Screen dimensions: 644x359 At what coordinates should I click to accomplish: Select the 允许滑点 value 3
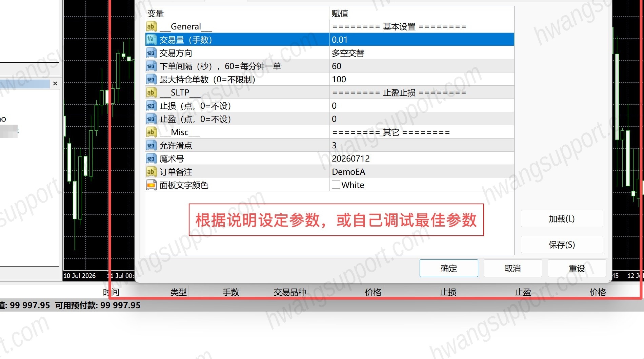point(422,145)
